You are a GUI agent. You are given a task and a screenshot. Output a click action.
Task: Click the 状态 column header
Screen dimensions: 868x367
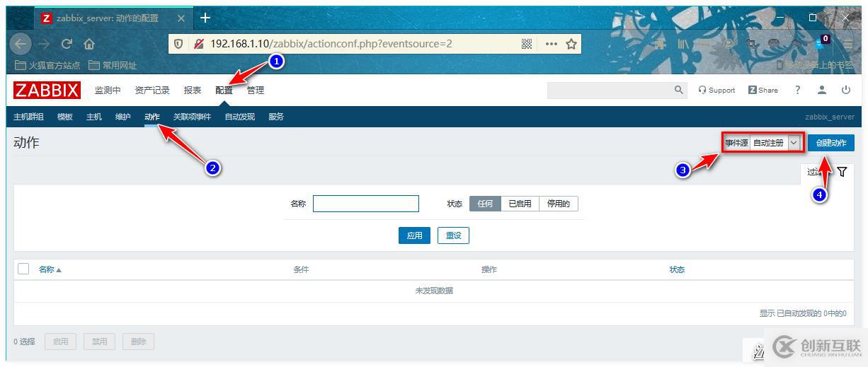coord(677,269)
